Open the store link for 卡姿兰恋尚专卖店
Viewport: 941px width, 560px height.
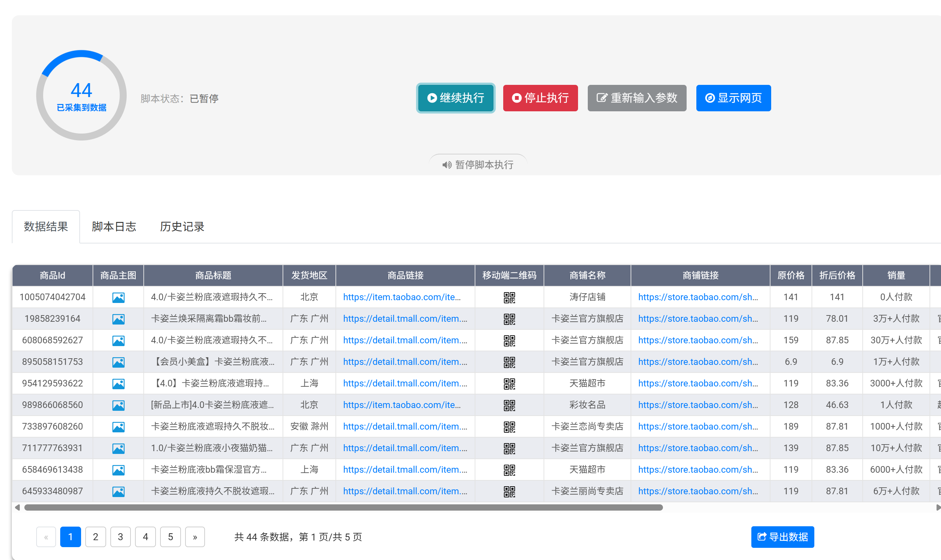[697, 426]
